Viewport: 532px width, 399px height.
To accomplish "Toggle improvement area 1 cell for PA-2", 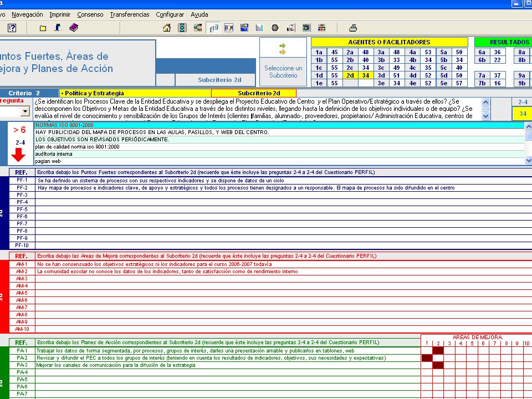I will 427,358.
